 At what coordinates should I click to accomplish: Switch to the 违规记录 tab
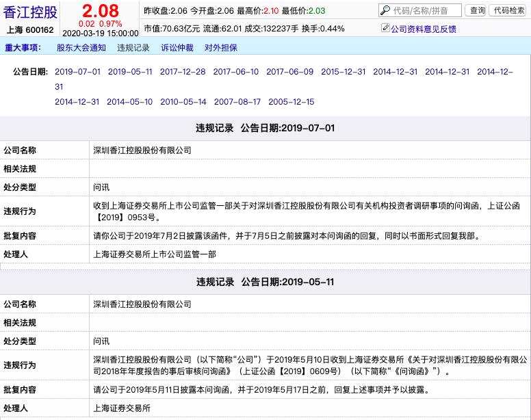pos(133,48)
